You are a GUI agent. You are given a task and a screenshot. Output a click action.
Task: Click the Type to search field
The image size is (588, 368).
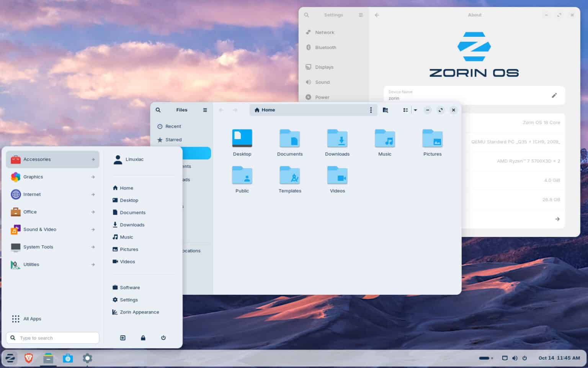52,338
